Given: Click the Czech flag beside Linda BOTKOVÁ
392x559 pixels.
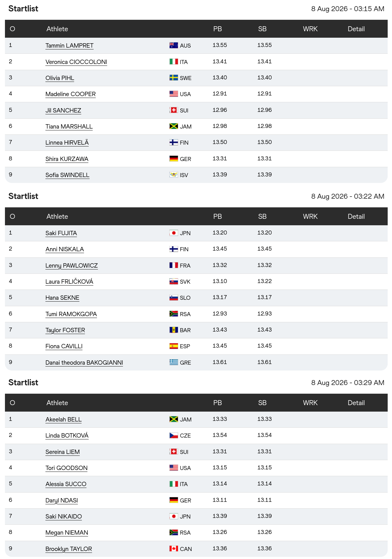Looking at the screenshot, I should (174, 435).
